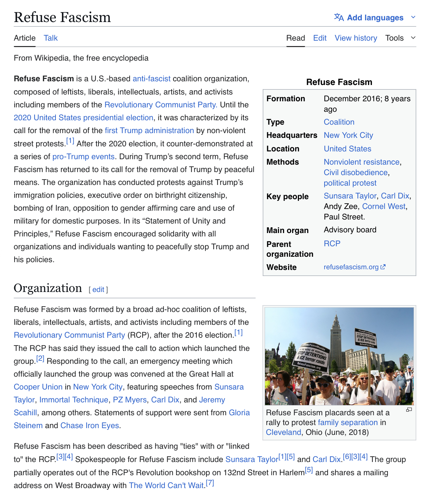This screenshot has width=438, height=504.
Task: Click 'Advisory board' main organ value
Action: pyautogui.click(x=350, y=230)
